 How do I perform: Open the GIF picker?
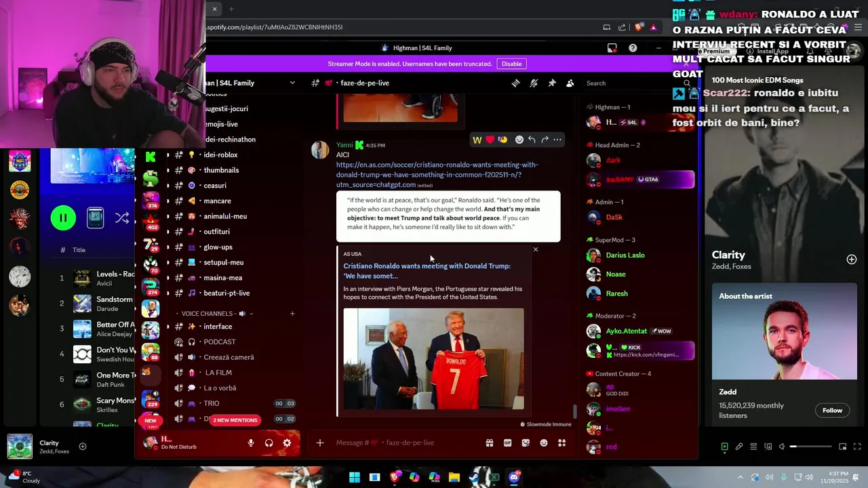(507, 443)
